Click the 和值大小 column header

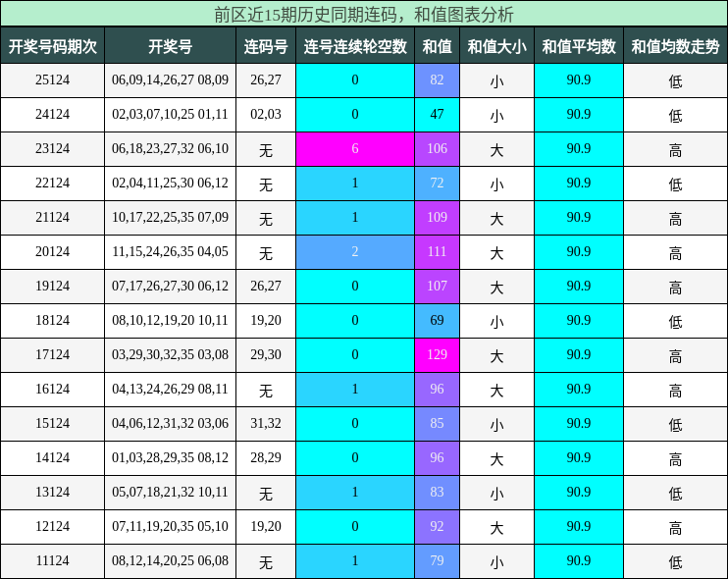tap(496, 46)
